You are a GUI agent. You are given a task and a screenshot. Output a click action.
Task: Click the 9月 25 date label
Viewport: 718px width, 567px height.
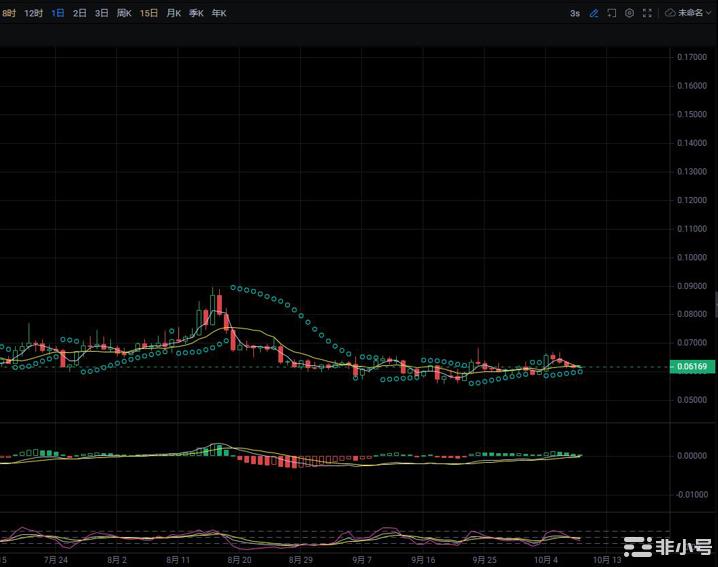[484, 560]
